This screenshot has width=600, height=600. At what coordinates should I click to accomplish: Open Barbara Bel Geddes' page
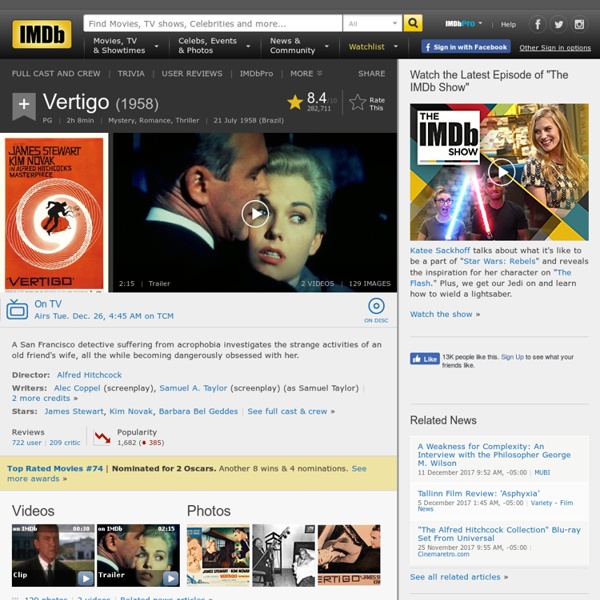coord(198,411)
